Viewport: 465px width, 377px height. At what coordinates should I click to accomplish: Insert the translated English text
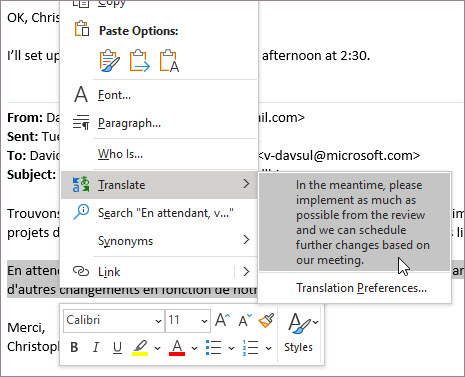coord(355,222)
